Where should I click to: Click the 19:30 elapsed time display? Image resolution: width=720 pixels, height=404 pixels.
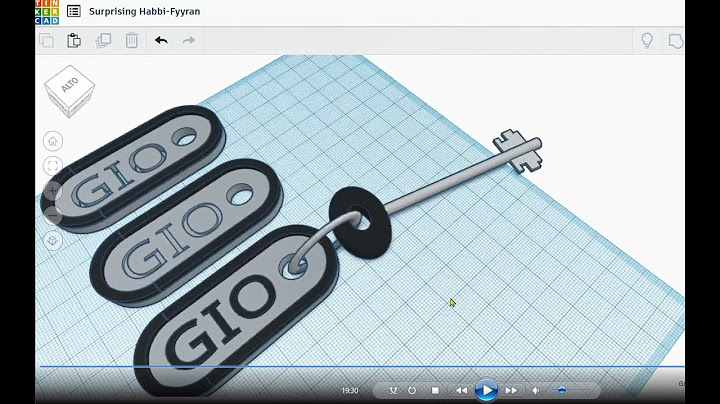tap(350, 390)
